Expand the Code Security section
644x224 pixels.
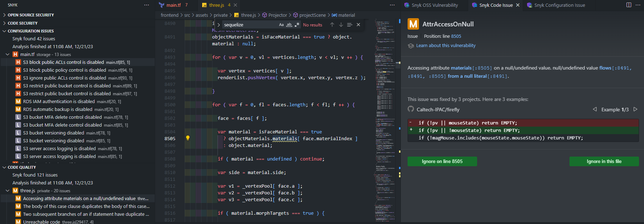[22, 23]
